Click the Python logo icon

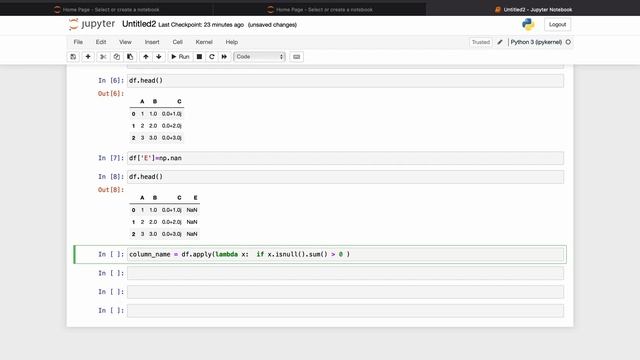pos(528,24)
